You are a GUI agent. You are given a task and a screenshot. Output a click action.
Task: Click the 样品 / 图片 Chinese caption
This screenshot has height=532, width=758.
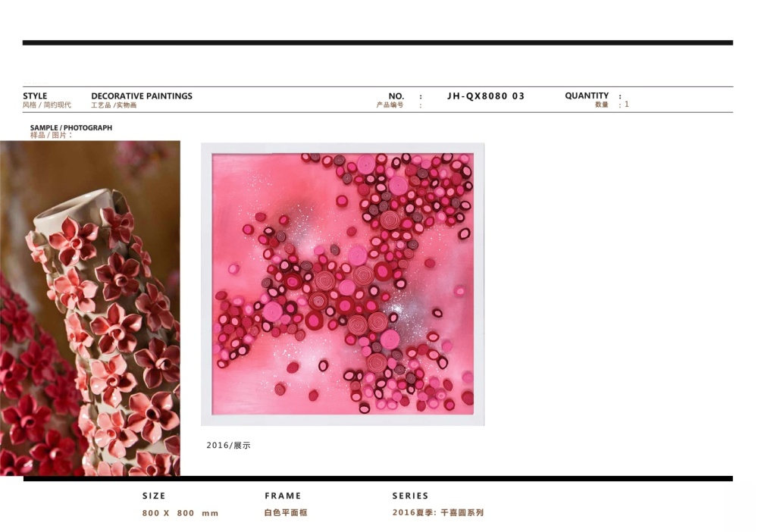point(52,136)
